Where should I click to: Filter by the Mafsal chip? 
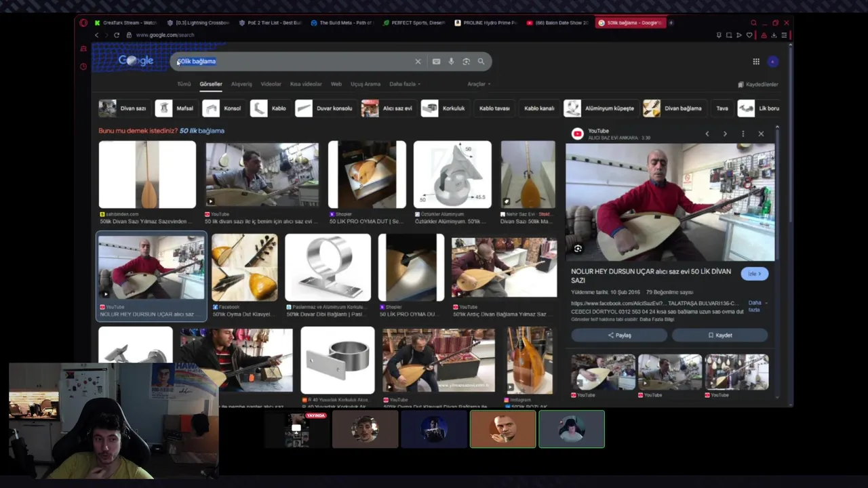pos(176,108)
